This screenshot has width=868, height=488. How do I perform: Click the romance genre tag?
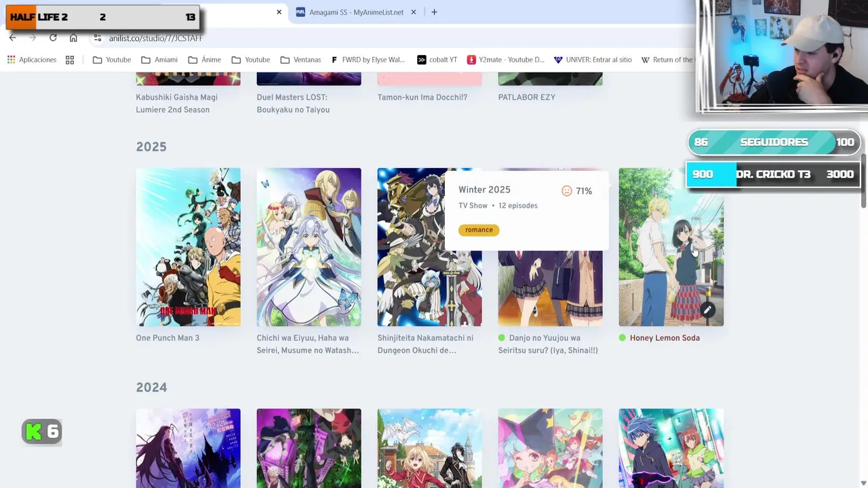click(x=479, y=230)
